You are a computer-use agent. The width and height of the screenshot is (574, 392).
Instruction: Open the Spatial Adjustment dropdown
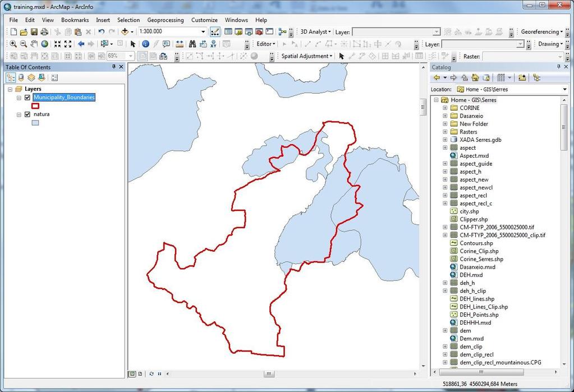[x=307, y=56]
